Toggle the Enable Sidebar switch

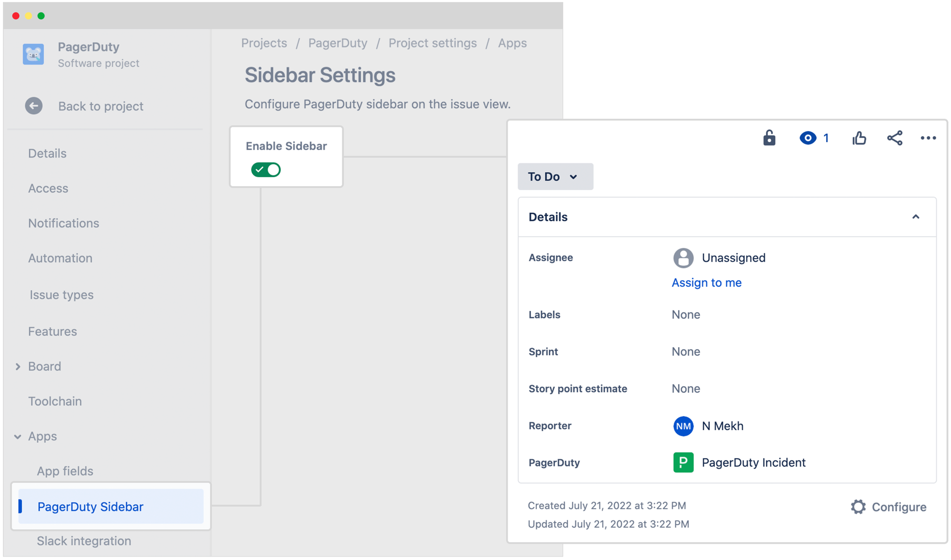266,170
